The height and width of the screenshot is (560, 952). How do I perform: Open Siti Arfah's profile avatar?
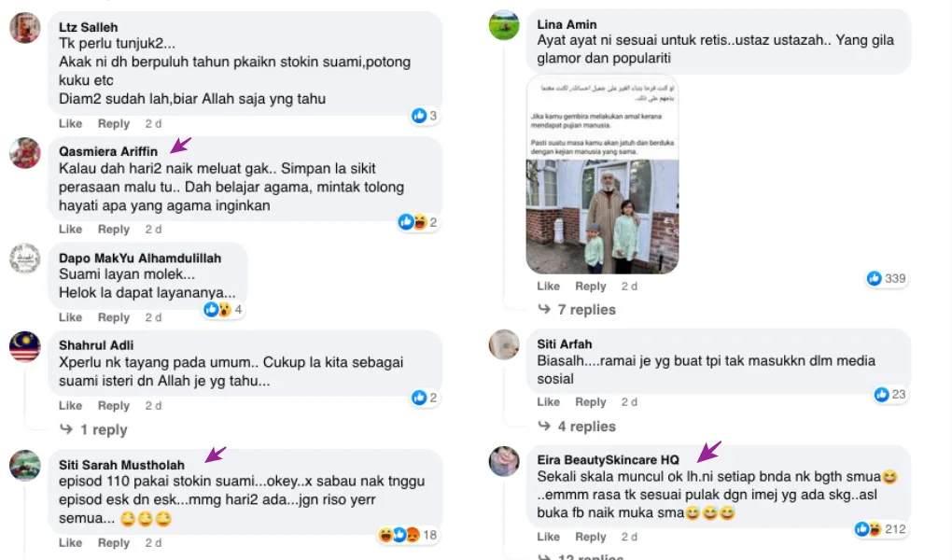[x=504, y=344]
